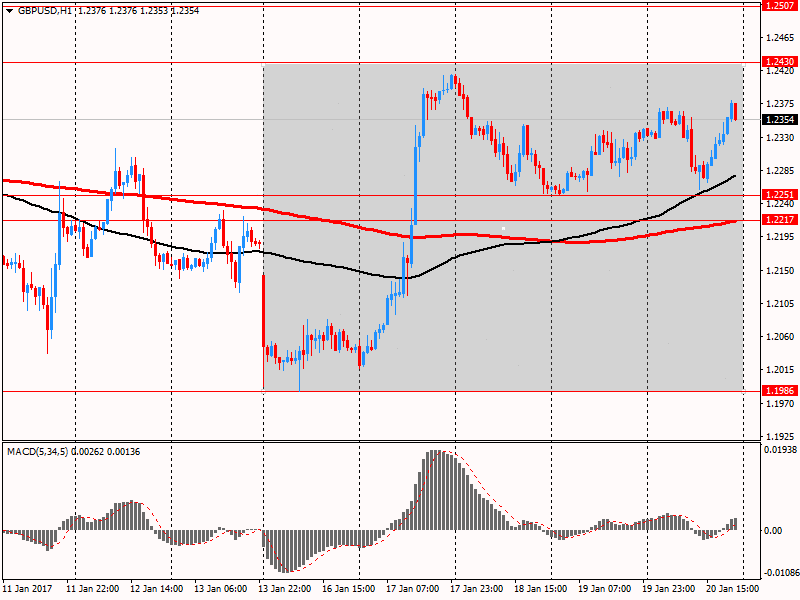Screen dimensions: 800x600
Task: Select the -0.01086 MACD scale value
Action: click(x=780, y=573)
